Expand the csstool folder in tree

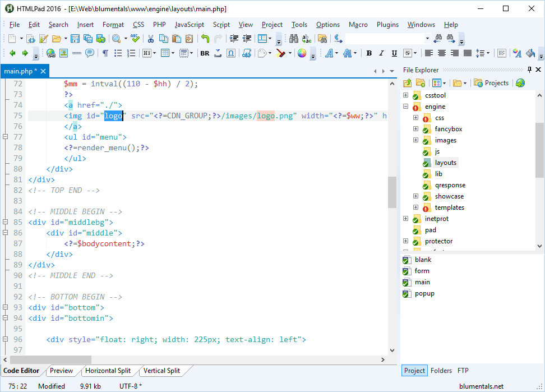(405, 95)
